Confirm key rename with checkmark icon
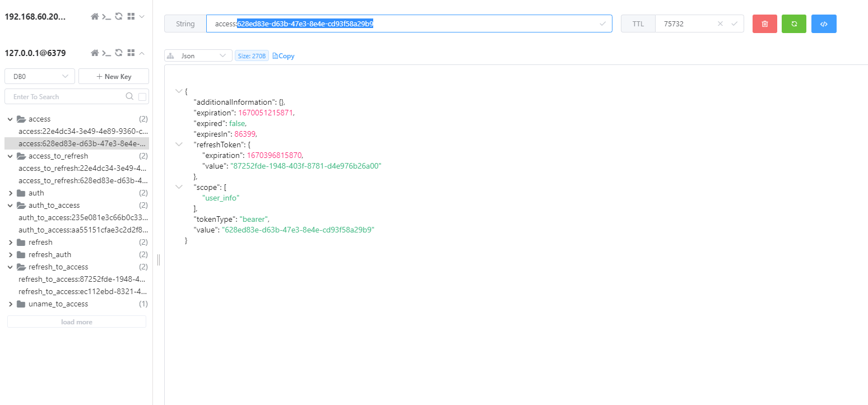 (x=603, y=24)
